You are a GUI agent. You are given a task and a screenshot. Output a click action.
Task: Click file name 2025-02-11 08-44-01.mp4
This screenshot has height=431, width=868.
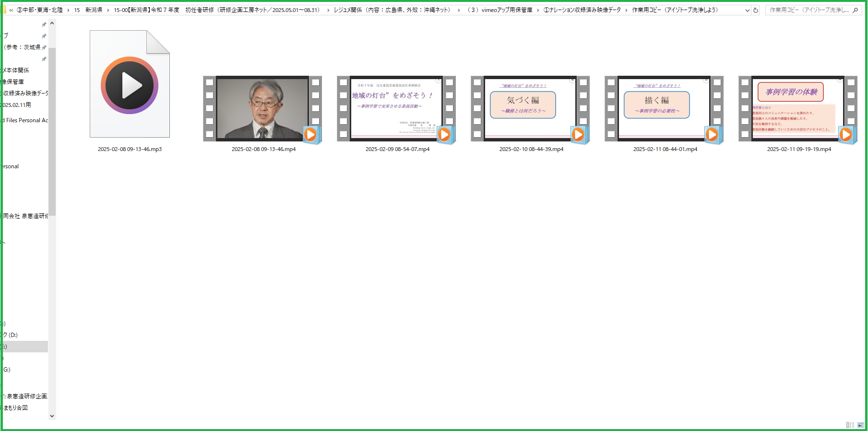point(665,149)
